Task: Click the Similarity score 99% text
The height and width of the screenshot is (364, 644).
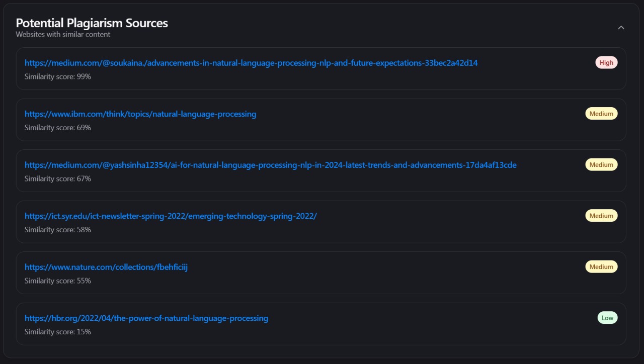Action: (58, 76)
